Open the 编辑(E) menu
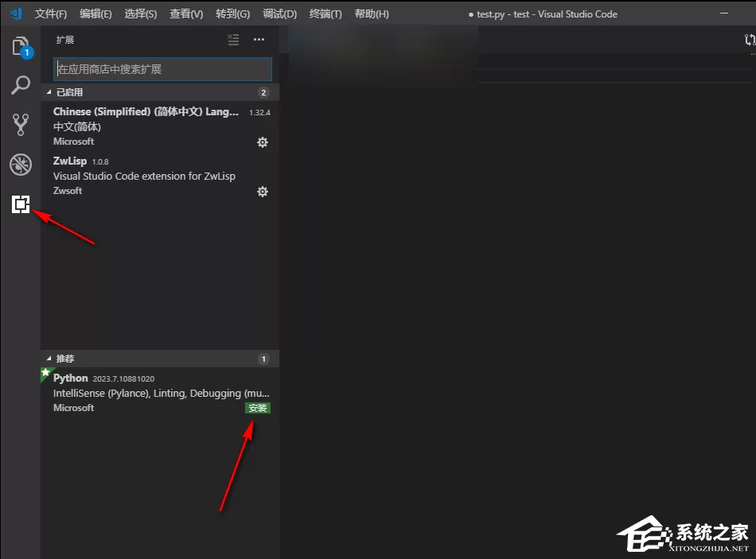Image resolution: width=756 pixels, height=559 pixels. (x=95, y=14)
